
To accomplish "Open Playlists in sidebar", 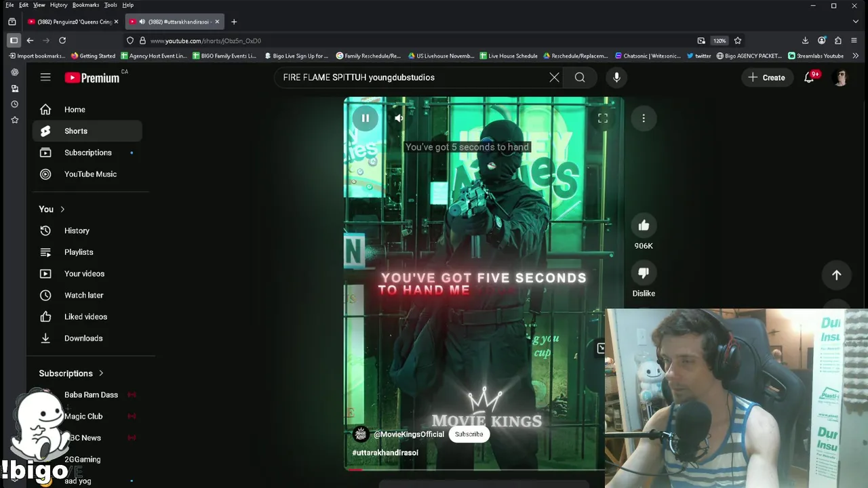I will [87, 252].
